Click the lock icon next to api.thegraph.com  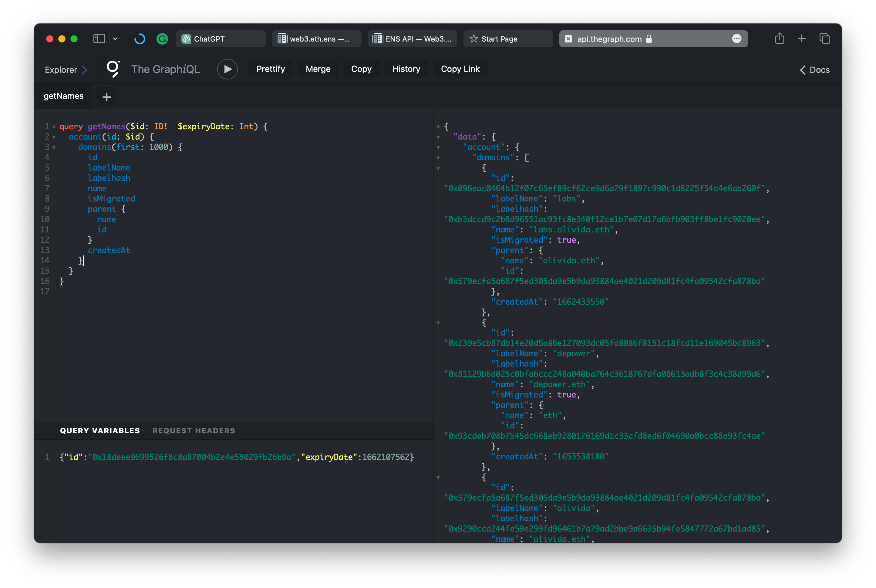[x=649, y=39]
